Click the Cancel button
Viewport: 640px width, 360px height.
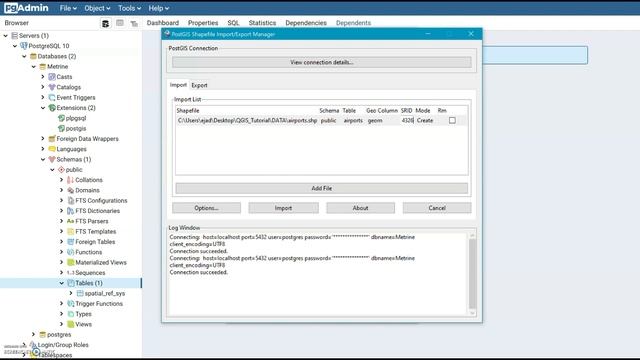coord(437,208)
